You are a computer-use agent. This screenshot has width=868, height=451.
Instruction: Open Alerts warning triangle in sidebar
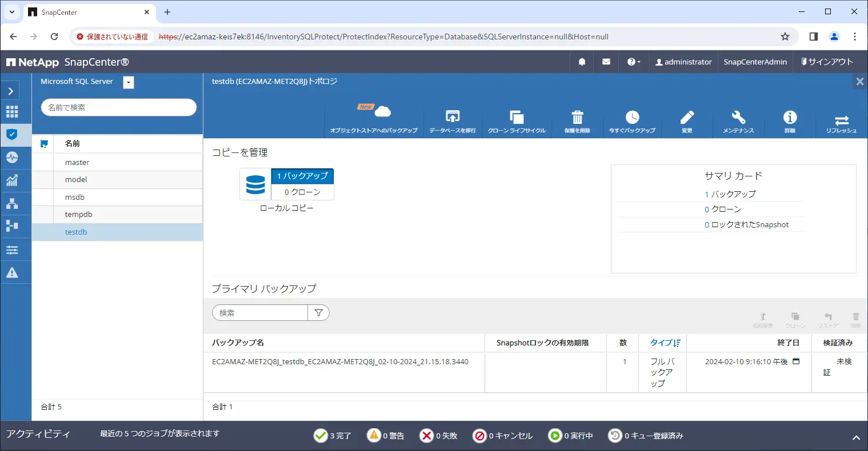click(x=12, y=273)
